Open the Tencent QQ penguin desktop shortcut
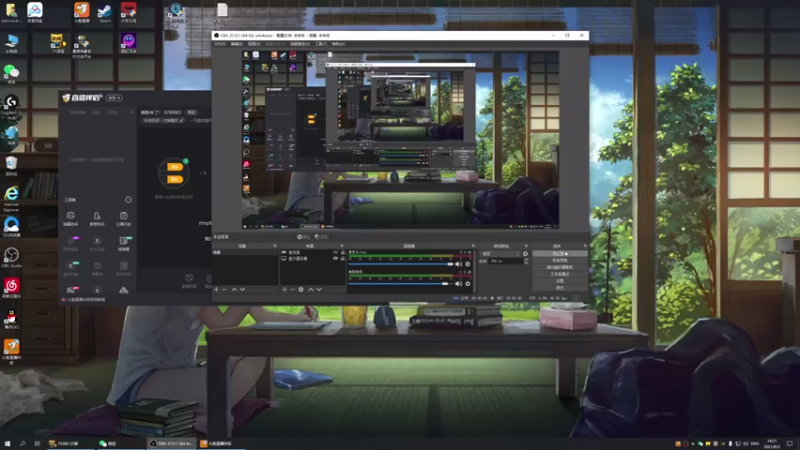Viewport: 800px width, 450px height. pyautogui.click(x=11, y=318)
